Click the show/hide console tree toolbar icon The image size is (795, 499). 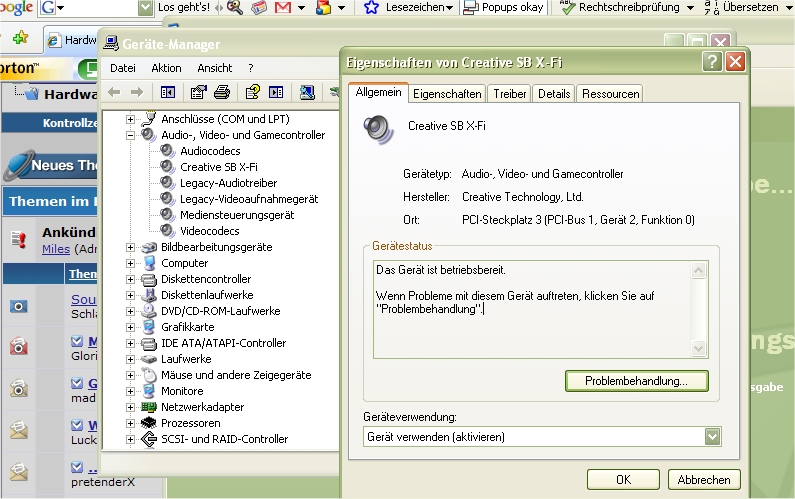pos(167,92)
